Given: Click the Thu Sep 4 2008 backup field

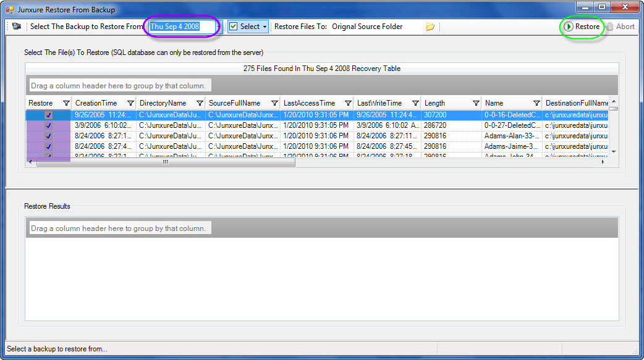Looking at the screenshot, I should coord(182,27).
